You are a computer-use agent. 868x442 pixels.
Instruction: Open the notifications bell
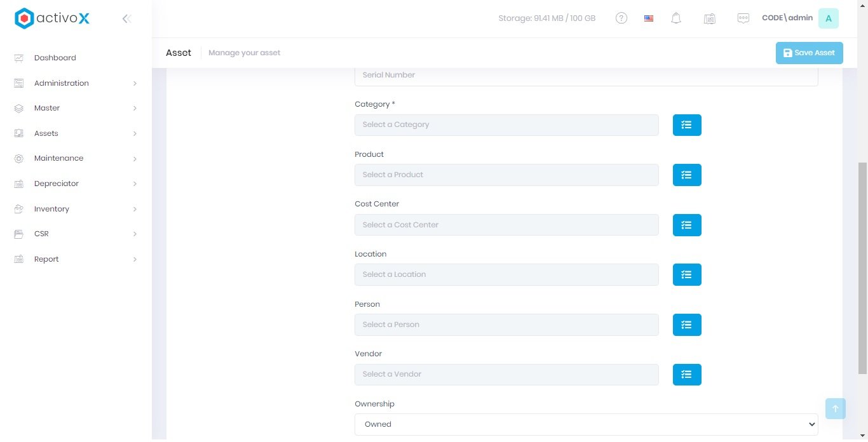pyautogui.click(x=676, y=18)
